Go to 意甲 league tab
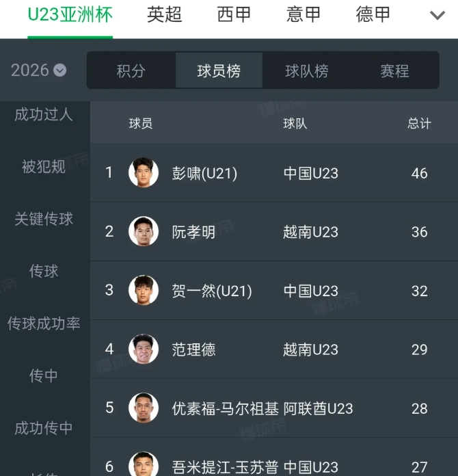 click(x=304, y=14)
